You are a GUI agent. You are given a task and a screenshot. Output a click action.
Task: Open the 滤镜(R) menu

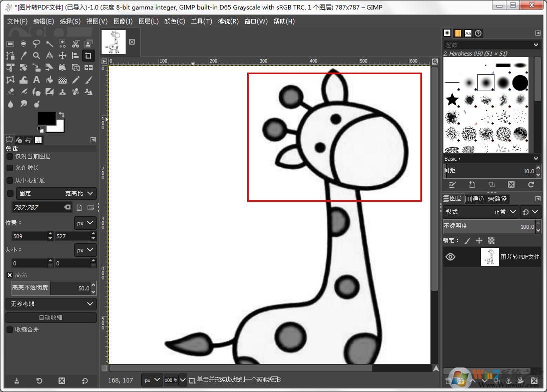pyautogui.click(x=228, y=22)
